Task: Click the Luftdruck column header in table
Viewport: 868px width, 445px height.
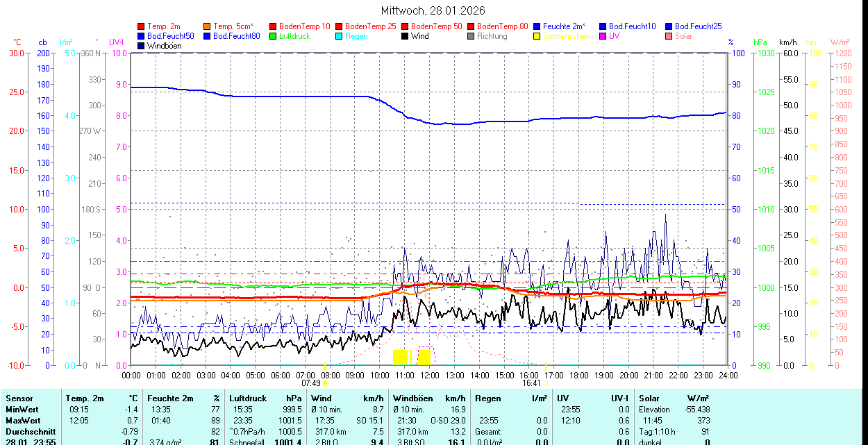Action: [x=248, y=398]
